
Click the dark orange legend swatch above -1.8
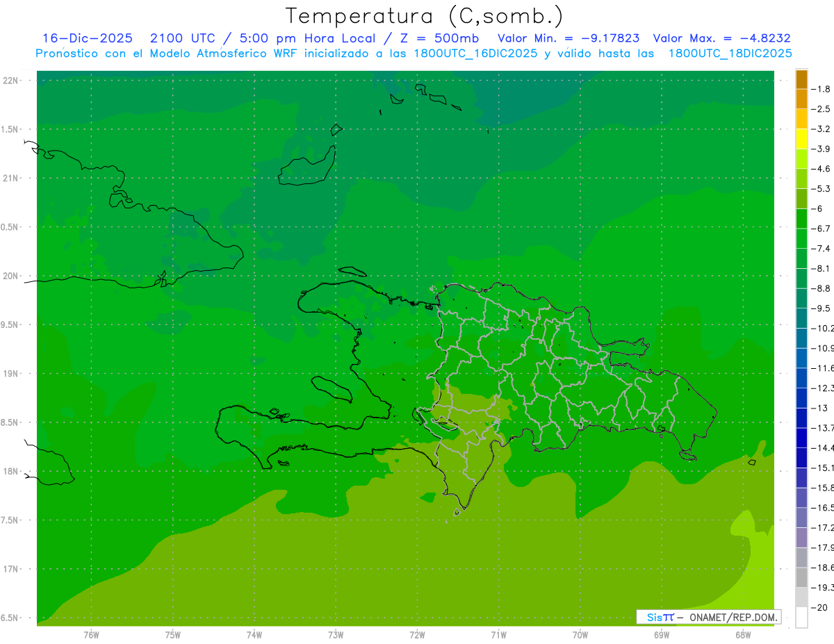pyautogui.click(x=801, y=79)
